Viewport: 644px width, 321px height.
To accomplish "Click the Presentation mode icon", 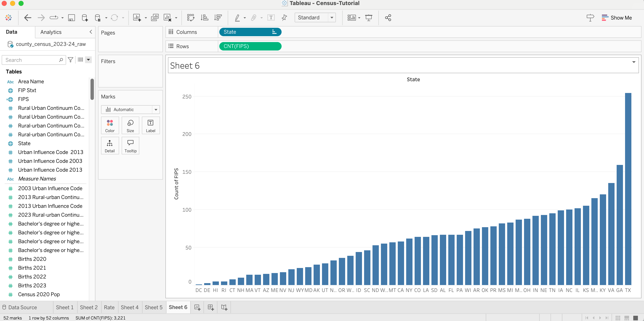I will 369,17.
